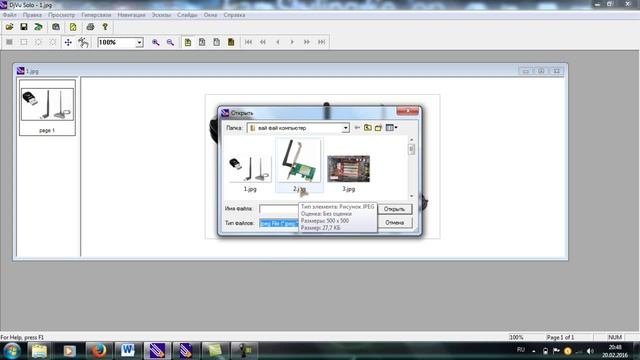Click the yellow document toolbar icon
This screenshot has width=640, height=360.
coord(73,27)
